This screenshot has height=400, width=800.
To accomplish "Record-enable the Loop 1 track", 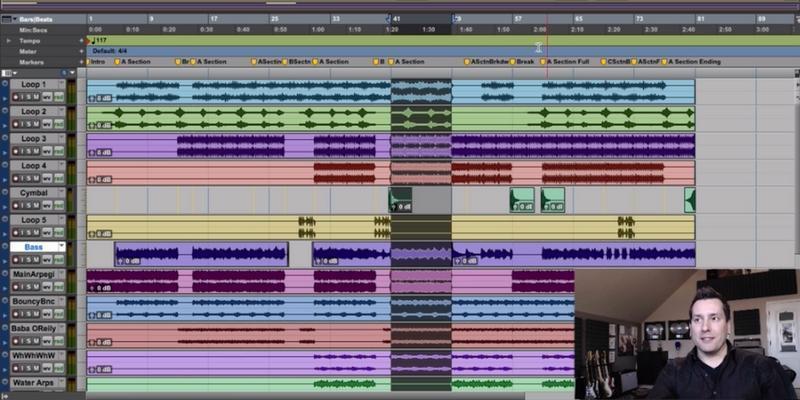I will pos(15,97).
